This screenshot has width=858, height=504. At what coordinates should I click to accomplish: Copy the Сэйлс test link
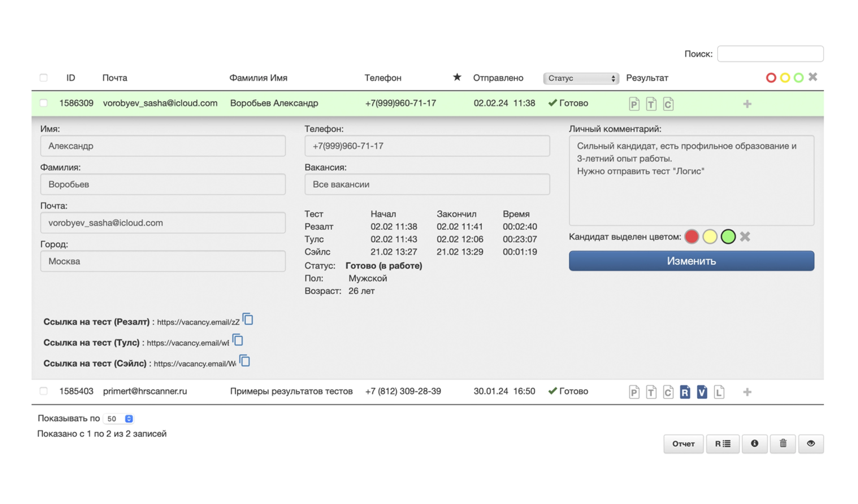(x=244, y=361)
